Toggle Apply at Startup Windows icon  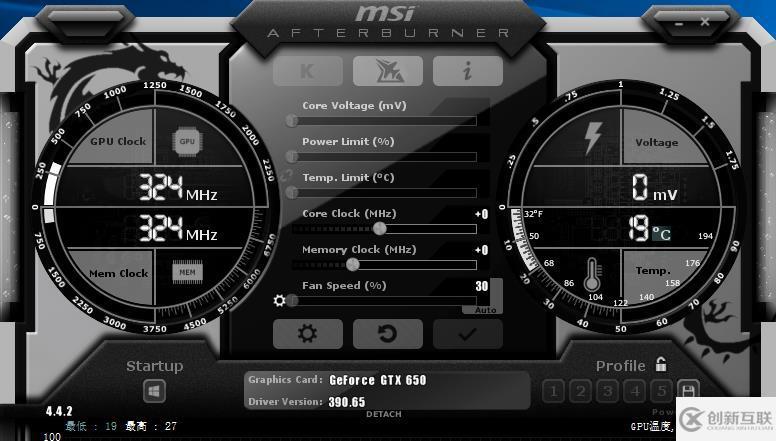pos(154,392)
